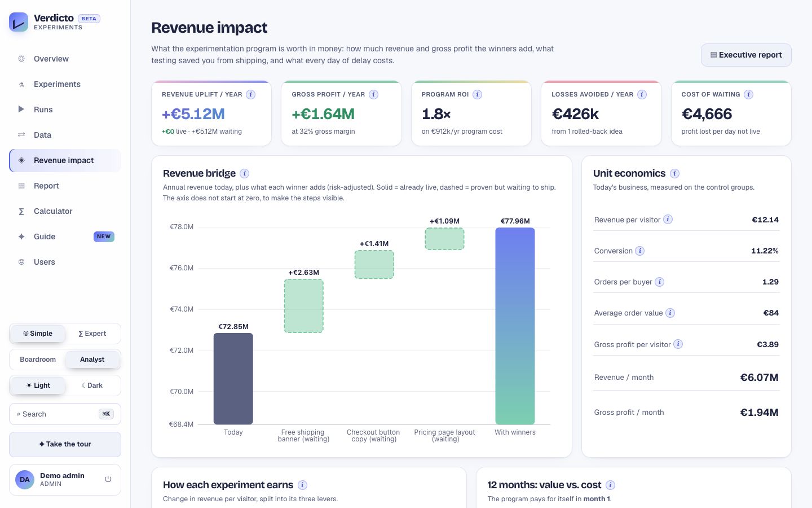Click the €426k losses avoided value
Screen dimensions: 812x508
click(x=575, y=114)
